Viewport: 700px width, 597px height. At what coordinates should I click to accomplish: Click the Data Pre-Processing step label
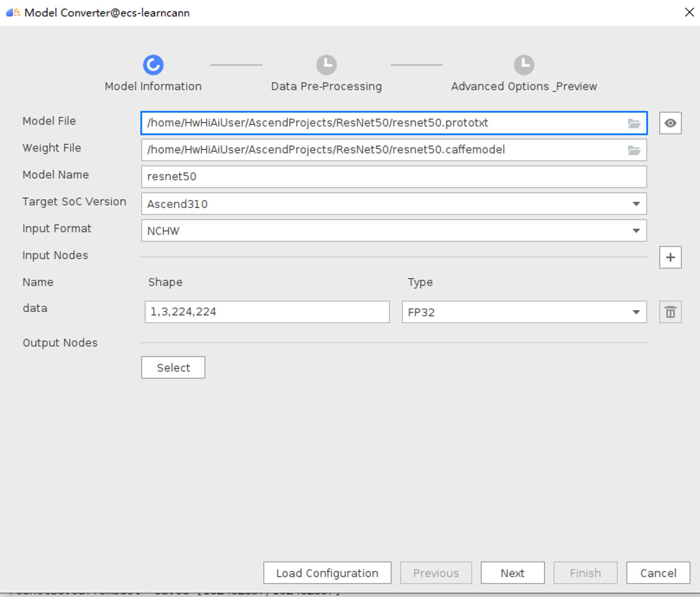tap(326, 86)
